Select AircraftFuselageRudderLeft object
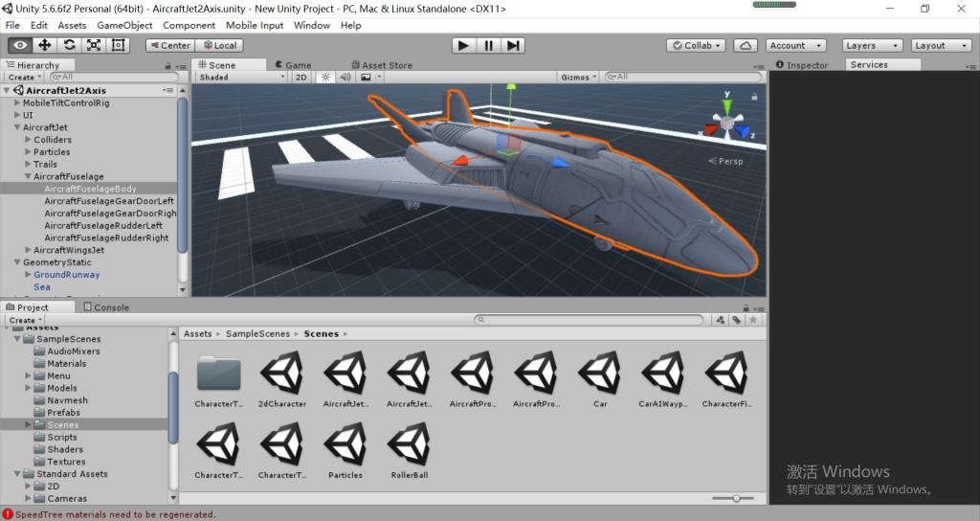Image resolution: width=980 pixels, height=521 pixels. tap(103, 225)
